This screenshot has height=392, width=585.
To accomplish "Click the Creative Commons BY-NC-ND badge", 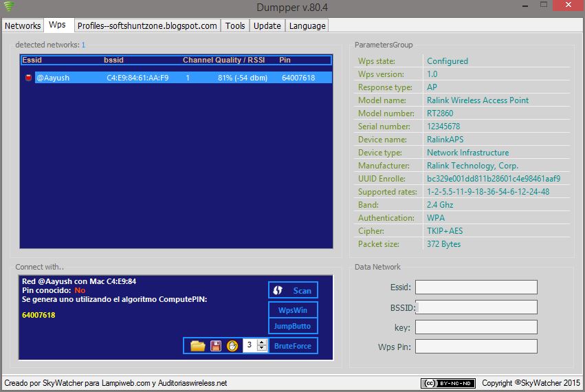I will pos(448,383).
